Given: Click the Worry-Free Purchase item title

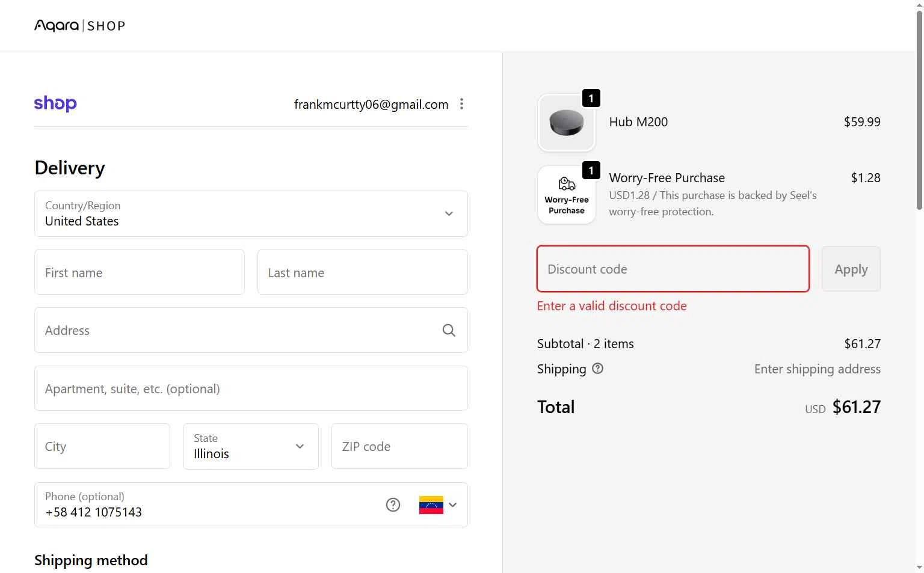Looking at the screenshot, I should click(x=667, y=178).
